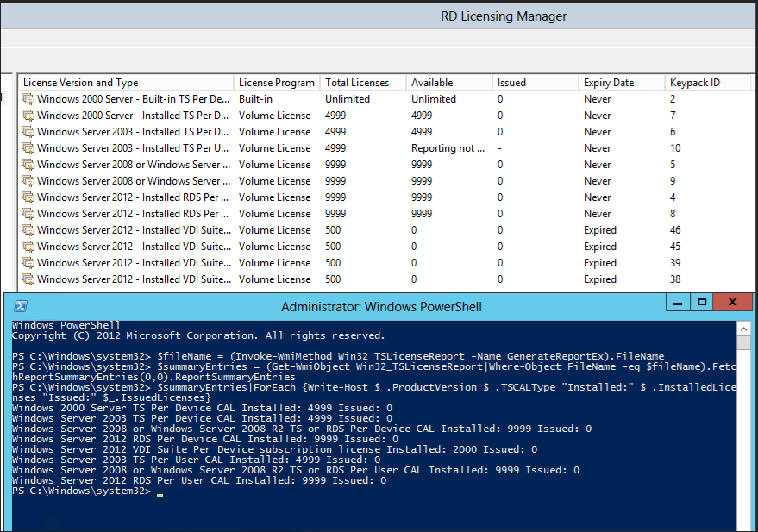Image resolution: width=758 pixels, height=532 pixels.
Task: Sort by License Program column header
Action: [x=277, y=83]
